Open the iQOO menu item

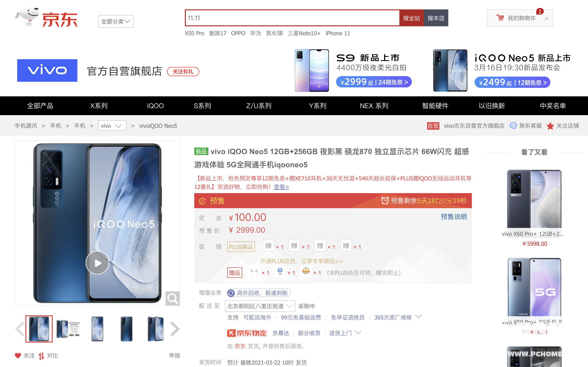[x=155, y=106]
